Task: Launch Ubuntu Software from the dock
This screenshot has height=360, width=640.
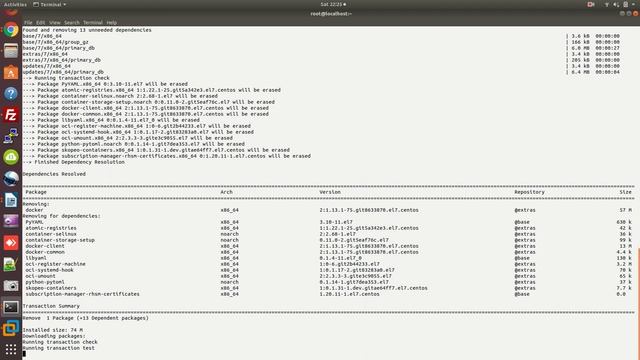Action: click(11, 72)
